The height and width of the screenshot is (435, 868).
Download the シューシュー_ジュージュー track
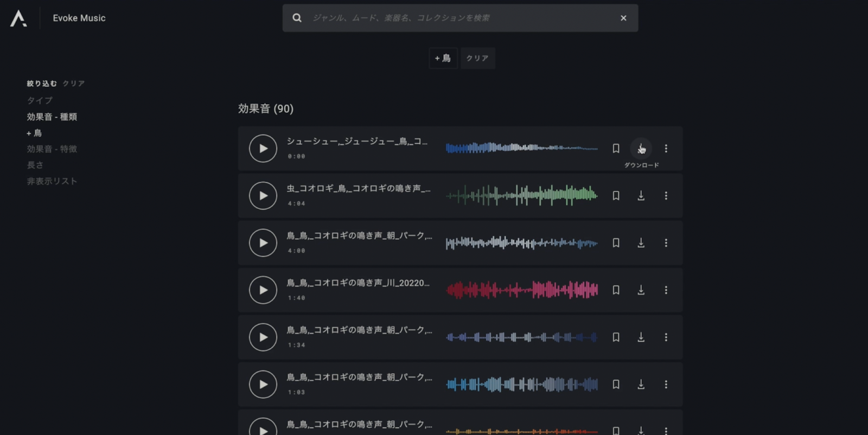click(x=641, y=149)
